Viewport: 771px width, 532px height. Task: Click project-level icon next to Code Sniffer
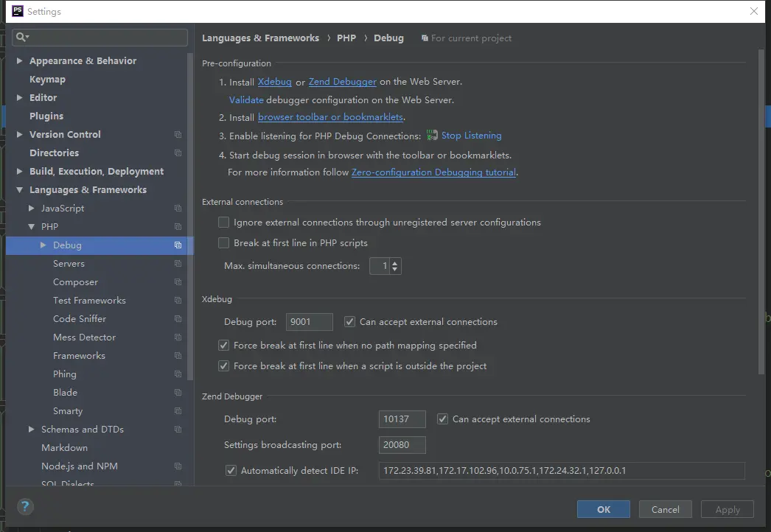178,318
